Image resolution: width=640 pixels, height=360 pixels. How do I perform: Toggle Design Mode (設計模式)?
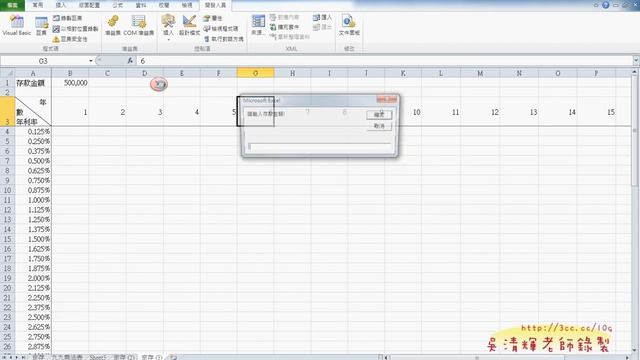coord(189,25)
